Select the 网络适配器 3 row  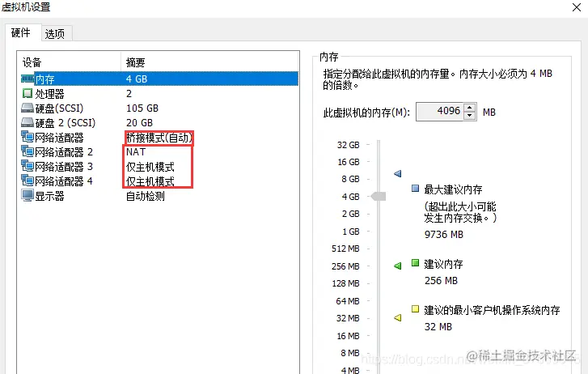click(159, 167)
